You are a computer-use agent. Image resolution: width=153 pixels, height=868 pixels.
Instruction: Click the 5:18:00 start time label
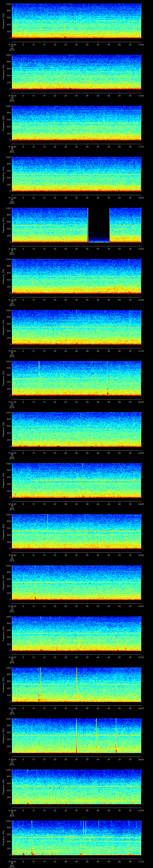coord(12,249)
